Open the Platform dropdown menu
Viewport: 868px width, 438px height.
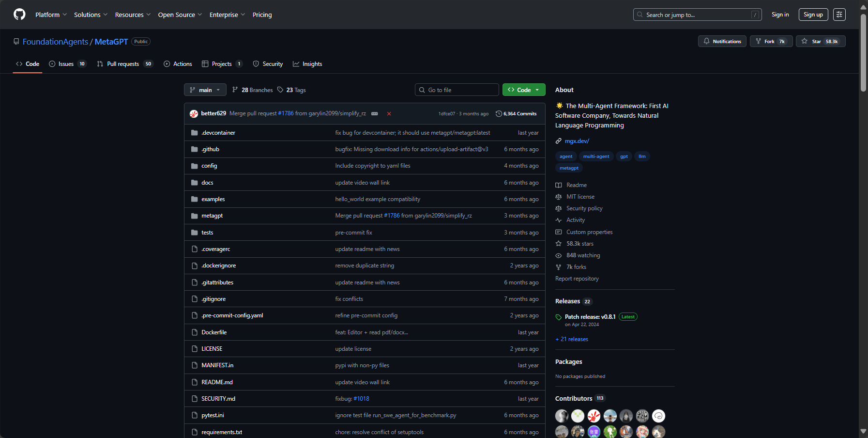51,15
